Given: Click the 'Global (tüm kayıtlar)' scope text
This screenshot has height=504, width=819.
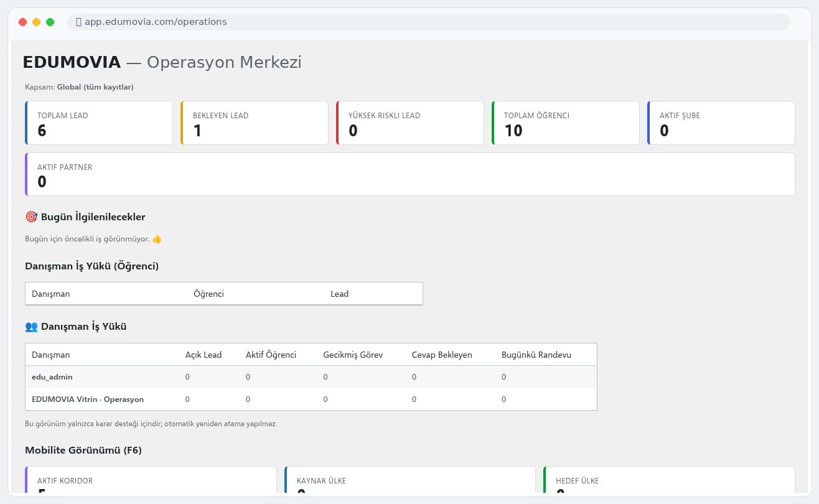Looking at the screenshot, I should pyautogui.click(x=95, y=87).
